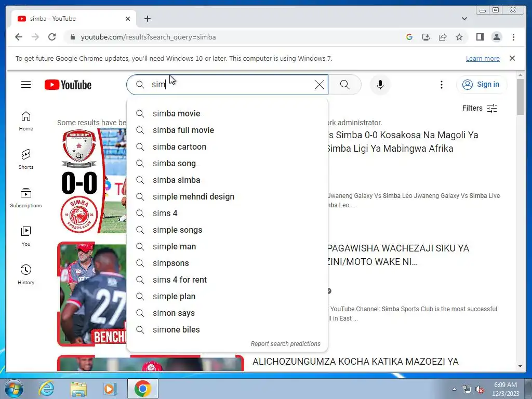Show hidden system tray icons

[x=454, y=389]
